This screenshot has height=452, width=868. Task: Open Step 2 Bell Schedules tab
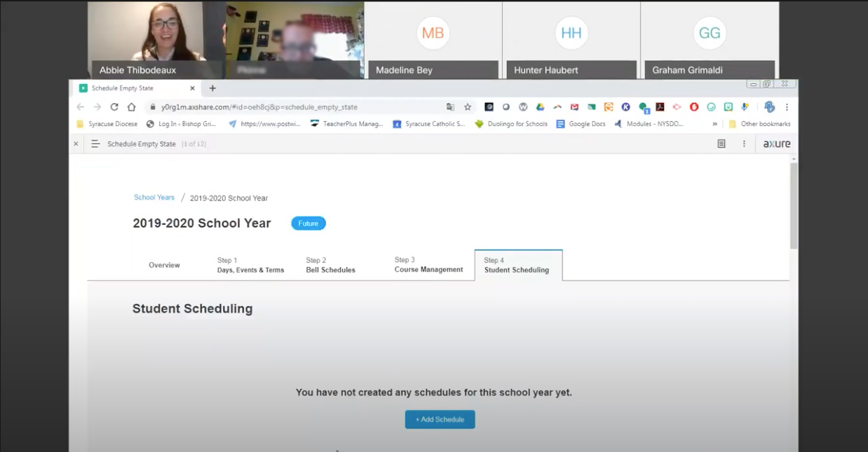[330, 265]
